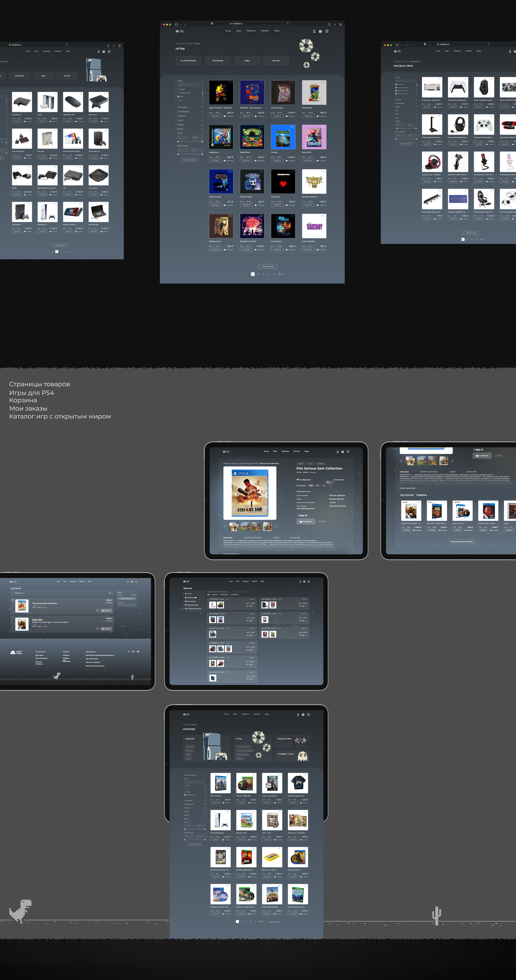
Task: Toggle В избранном heart on Serious Sam page
Action: 298,480
